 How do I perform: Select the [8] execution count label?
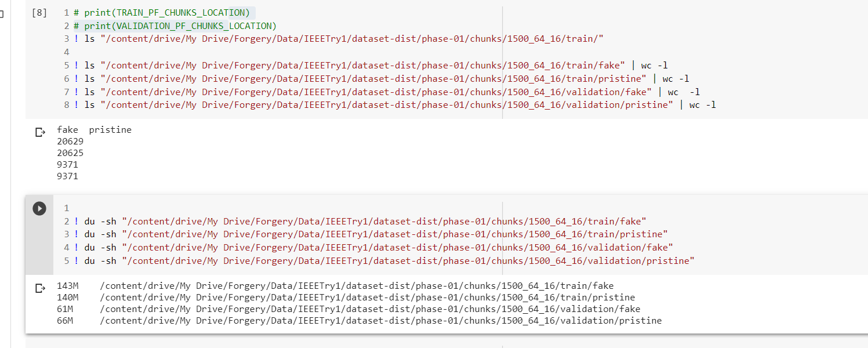tap(39, 12)
